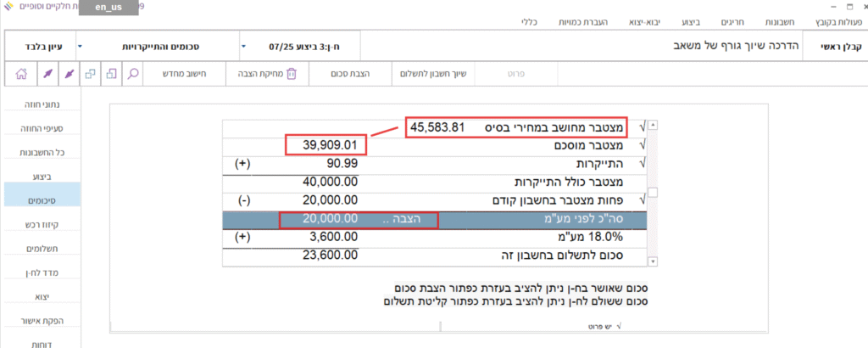Toggle the checkmark beside מצטבר מוסכם row

(642, 145)
